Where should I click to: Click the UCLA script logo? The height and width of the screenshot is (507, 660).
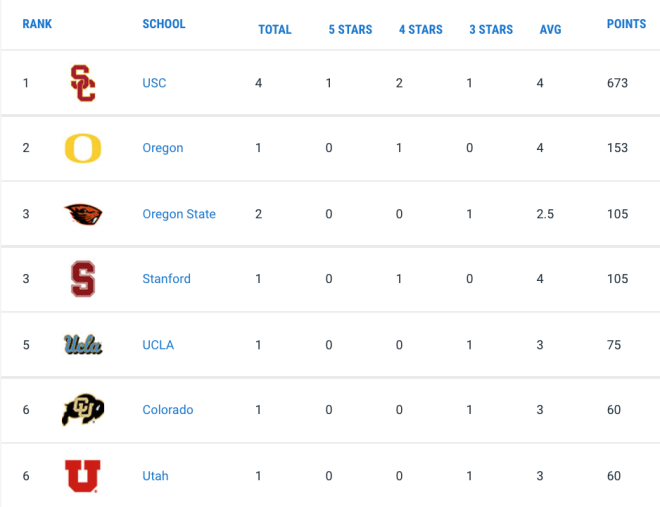tap(83, 345)
